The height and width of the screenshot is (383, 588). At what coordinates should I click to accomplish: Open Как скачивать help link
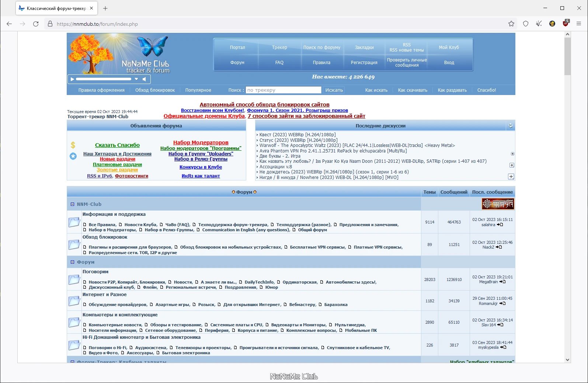[413, 90]
